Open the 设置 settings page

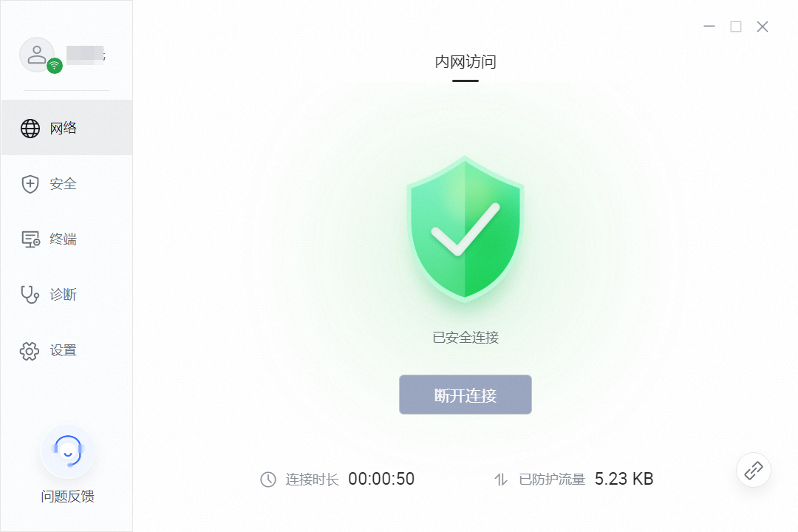[66, 350]
